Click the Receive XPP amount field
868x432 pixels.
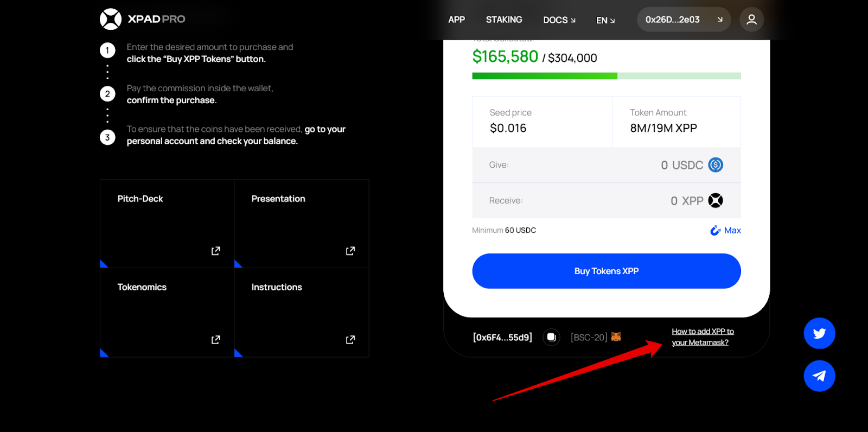point(607,201)
